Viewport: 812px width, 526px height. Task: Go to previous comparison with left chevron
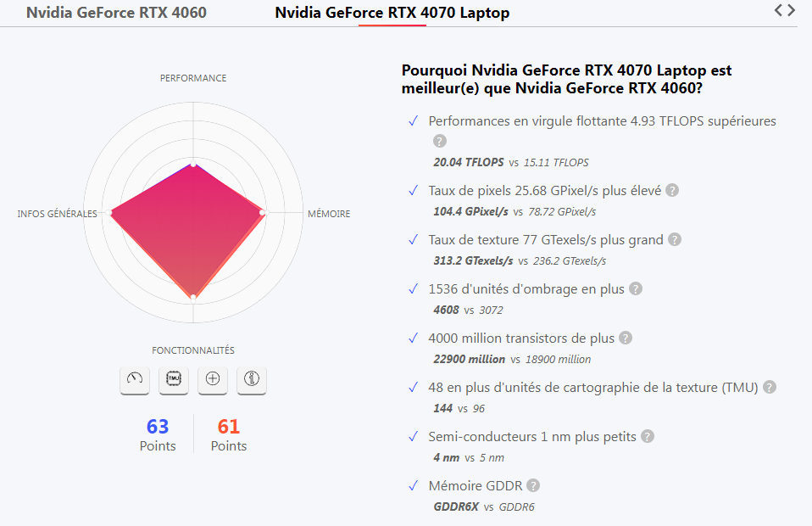pyautogui.click(x=778, y=10)
